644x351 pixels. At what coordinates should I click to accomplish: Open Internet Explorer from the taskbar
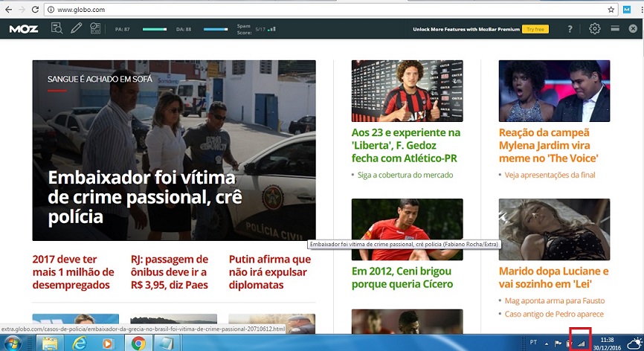pyautogui.click(x=80, y=344)
